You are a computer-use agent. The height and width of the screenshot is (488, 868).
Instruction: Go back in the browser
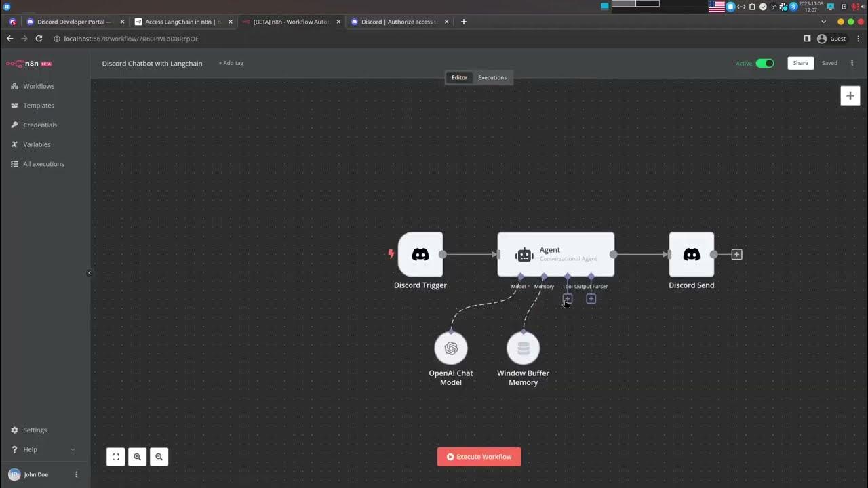[9, 39]
